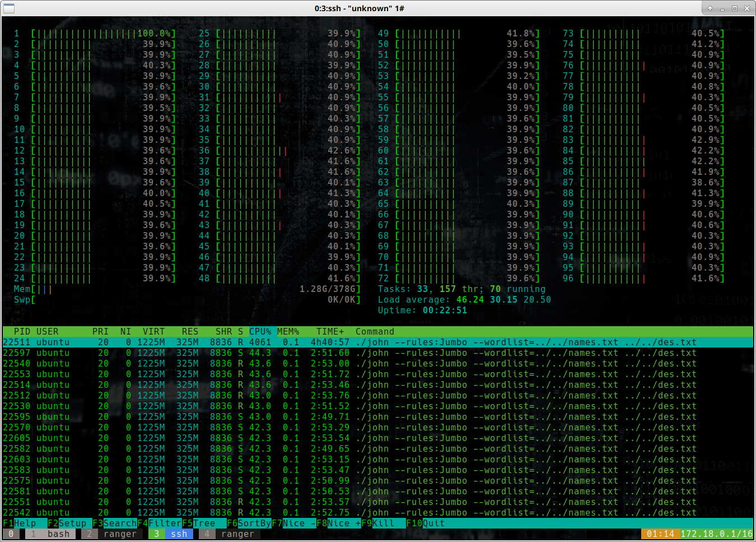
Task: Select process row with PID 22582
Action: coord(378,449)
